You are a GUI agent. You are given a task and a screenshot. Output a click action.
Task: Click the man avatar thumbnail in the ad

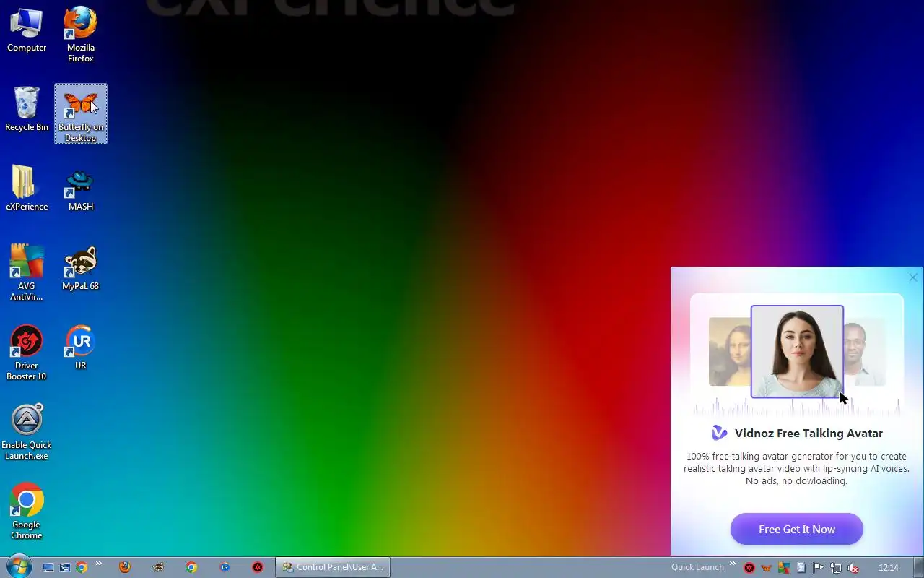coord(864,352)
